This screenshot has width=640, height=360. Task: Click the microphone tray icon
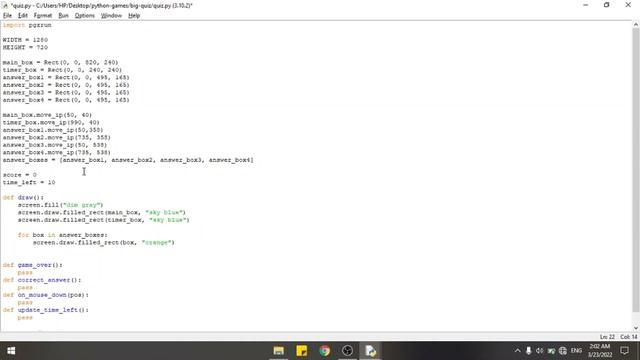coord(529,351)
